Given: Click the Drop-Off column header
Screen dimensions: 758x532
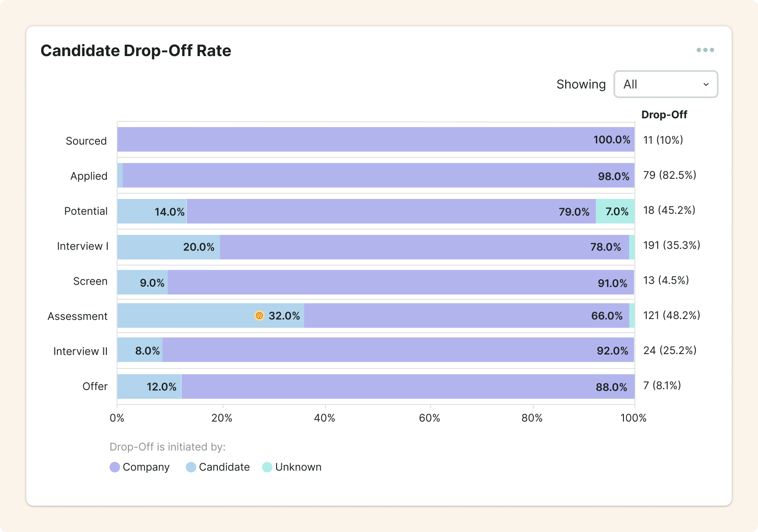Looking at the screenshot, I should pyautogui.click(x=664, y=115).
